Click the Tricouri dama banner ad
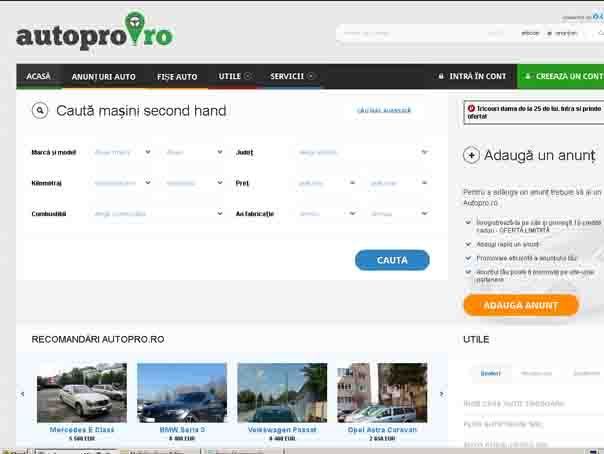Image resolution: width=604 pixels, height=454 pixels. pyautogui.click(x=535, y=112)
